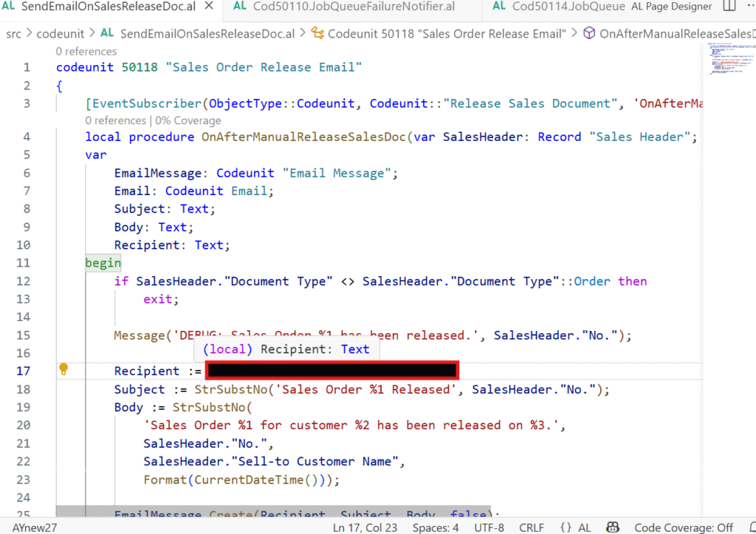Click the split editor icon
Image resolution: width=756 pixels, height=534 pixels.
pyautogui.click(x=729, y=7)
